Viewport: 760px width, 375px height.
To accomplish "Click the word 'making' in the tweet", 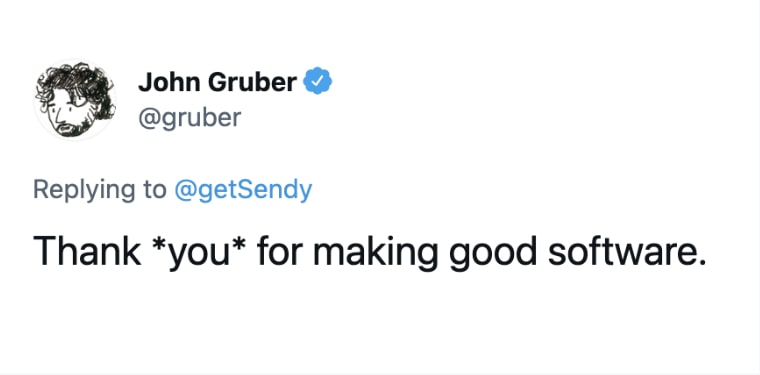I will pyautogui.click(x=376, y=254).
